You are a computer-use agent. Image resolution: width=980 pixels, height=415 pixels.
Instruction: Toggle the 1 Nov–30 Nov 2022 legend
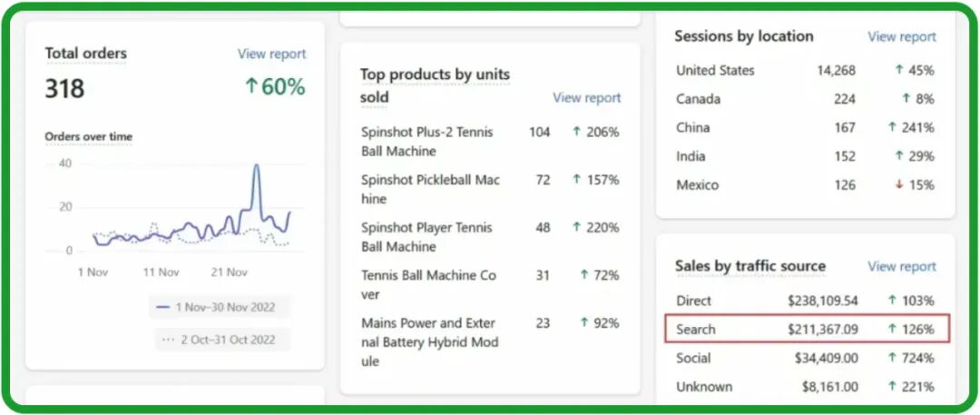tap(219, 307)
